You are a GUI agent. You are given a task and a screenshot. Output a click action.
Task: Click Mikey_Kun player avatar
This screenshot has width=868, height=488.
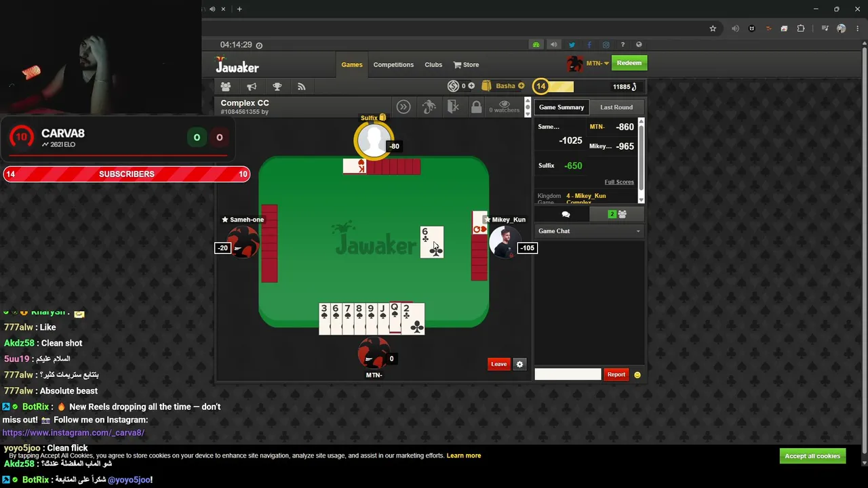(x=504, y=243)
